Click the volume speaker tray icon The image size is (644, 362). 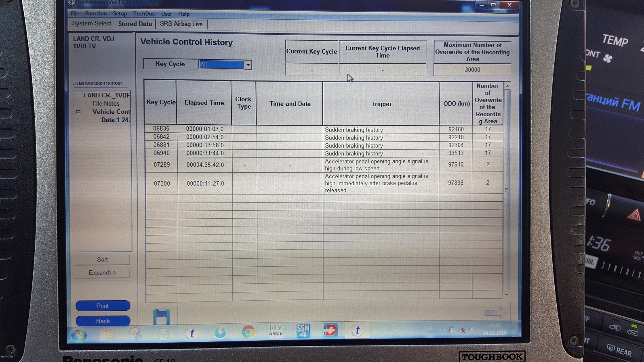[x=472, y=330]
